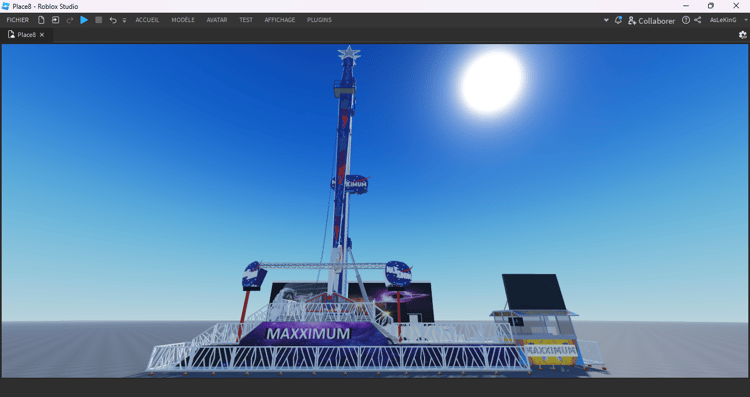
Task: Switch to the AFFICHAGE ribbon tab
Action: click(x=280, y=20)
